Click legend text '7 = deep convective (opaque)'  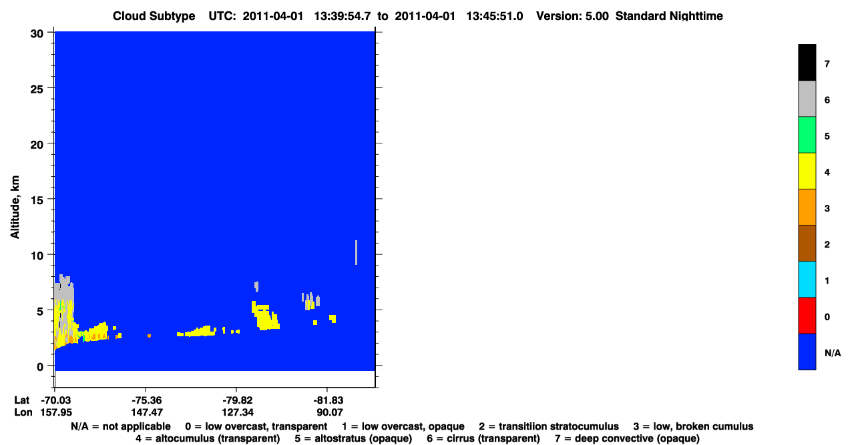pyautogui.click(x=627, y=438)
